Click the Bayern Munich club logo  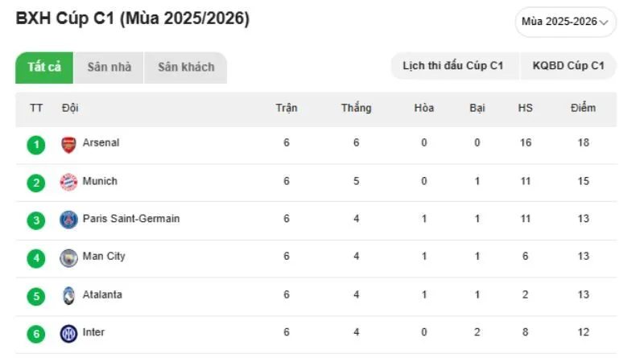pyautogui.click(x=68, y=183)
